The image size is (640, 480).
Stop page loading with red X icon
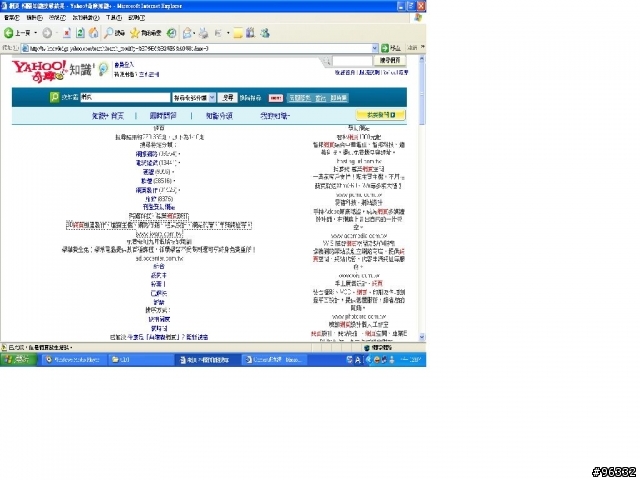(67, 33)
